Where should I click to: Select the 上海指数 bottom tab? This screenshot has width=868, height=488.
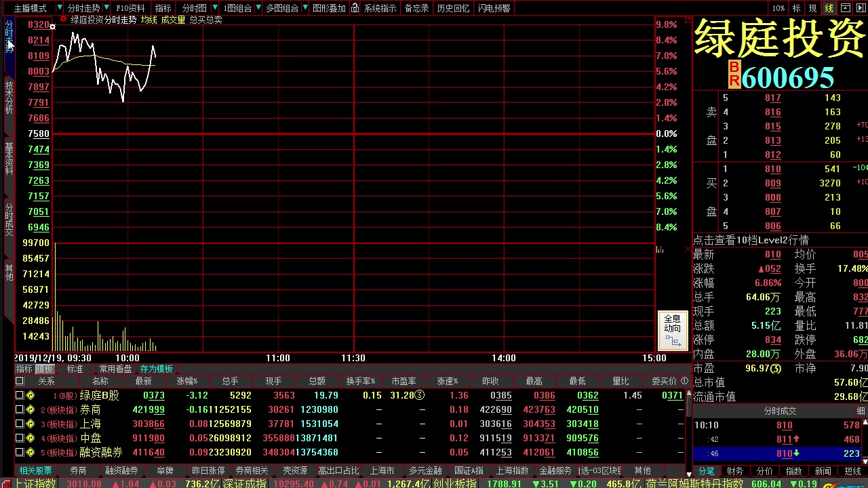[512, 470]
